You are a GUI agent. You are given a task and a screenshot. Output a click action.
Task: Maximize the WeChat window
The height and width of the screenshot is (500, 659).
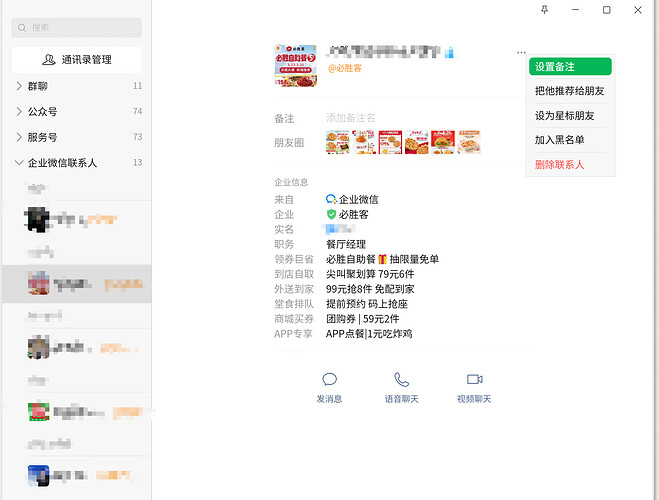(606, 10)
